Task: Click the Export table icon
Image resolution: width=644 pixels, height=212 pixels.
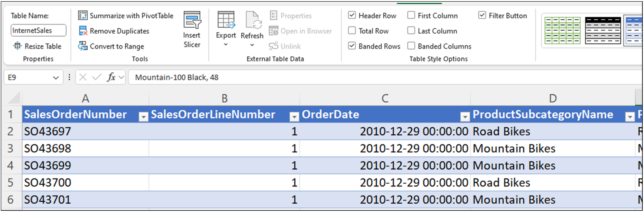Action: 226,20
